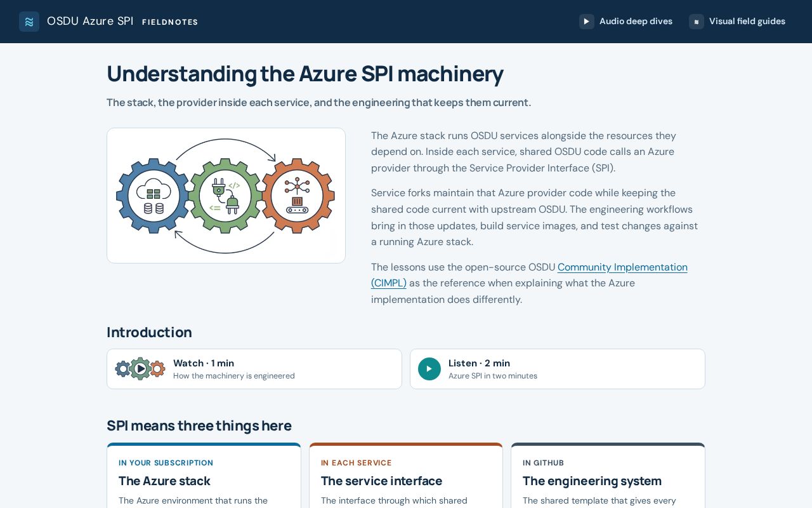Click 'Azure SPI in two minutes' caption
The height and width of the screenshot is (508, 812).
tap(493, 376)
